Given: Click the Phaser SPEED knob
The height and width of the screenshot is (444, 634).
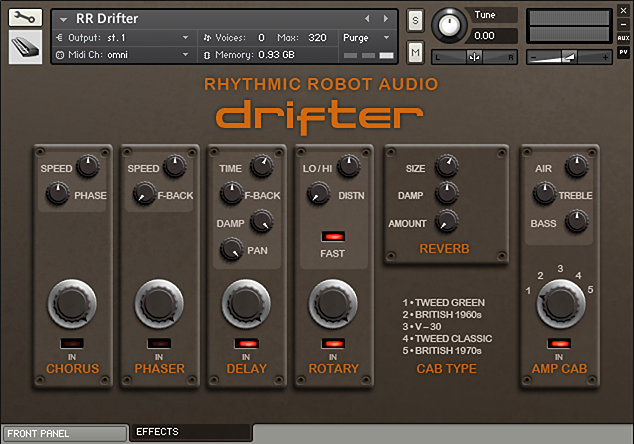Looking at the screenshot, I should (175, 166).
